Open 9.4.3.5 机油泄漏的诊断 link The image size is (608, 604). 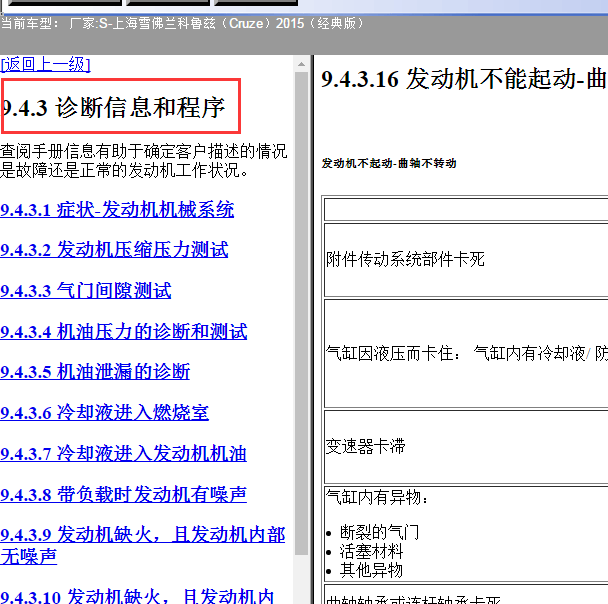click(x=95, y=372)
